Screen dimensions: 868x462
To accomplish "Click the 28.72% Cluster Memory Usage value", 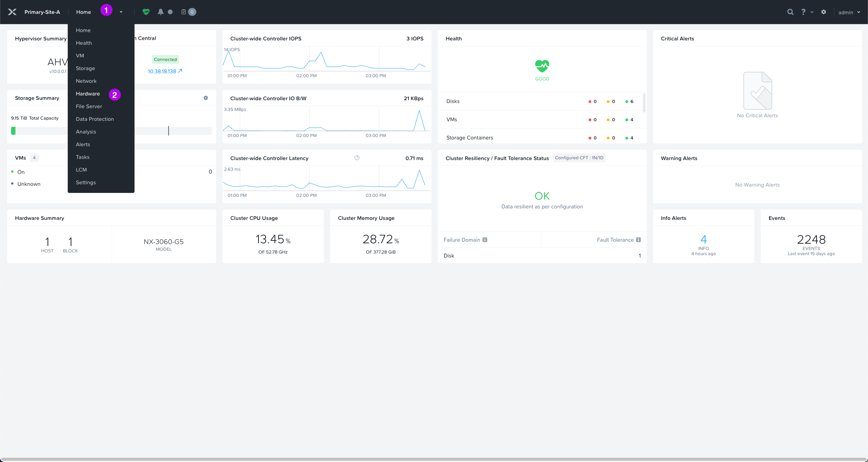I will pos(381,239).
